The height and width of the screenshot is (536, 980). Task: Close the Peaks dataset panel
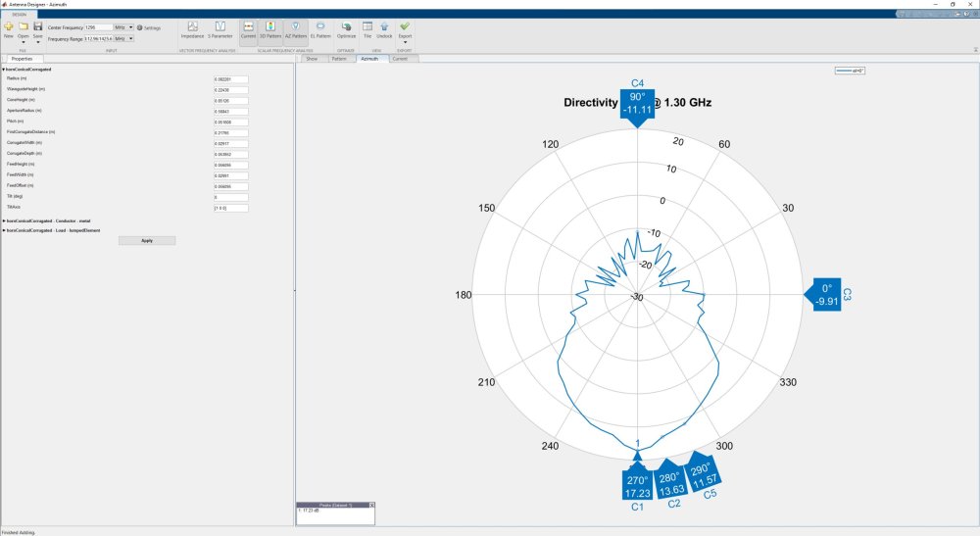(371, 505)
